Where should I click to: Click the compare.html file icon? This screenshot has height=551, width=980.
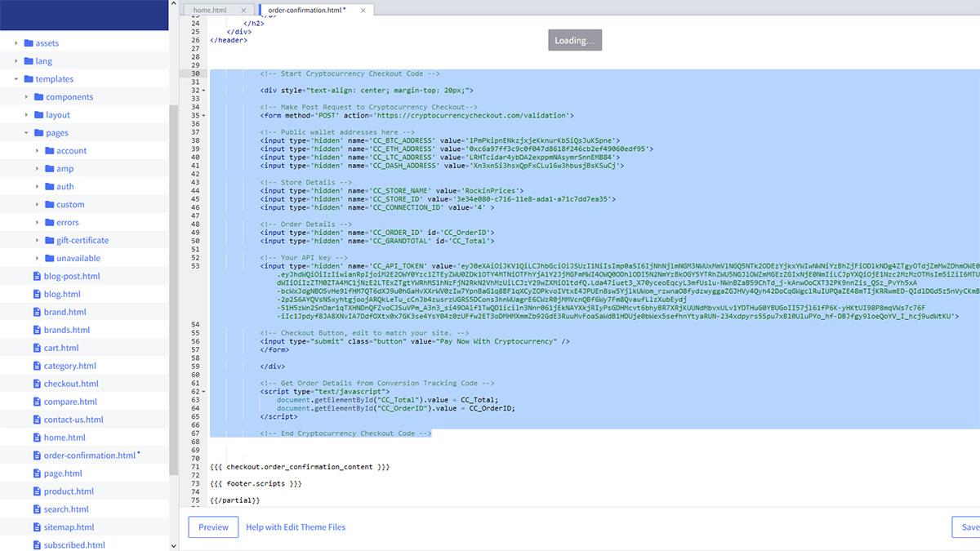[37, 402]
